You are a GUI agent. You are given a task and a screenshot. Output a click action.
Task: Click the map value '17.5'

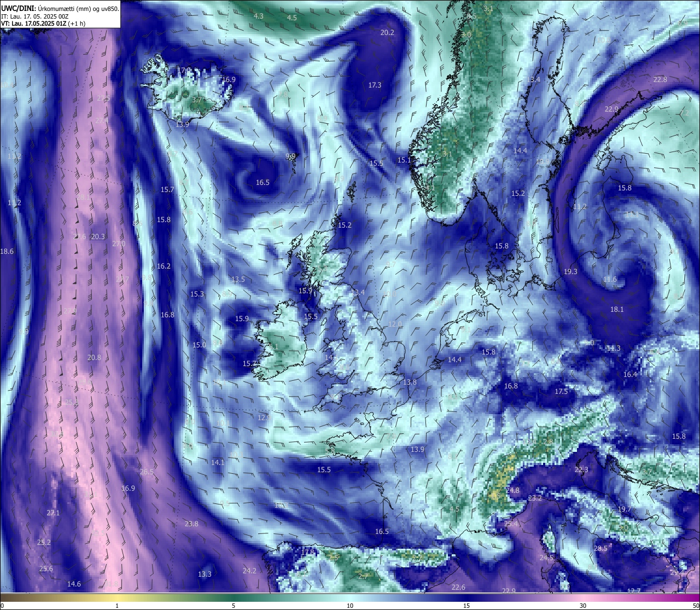[561, 392]
